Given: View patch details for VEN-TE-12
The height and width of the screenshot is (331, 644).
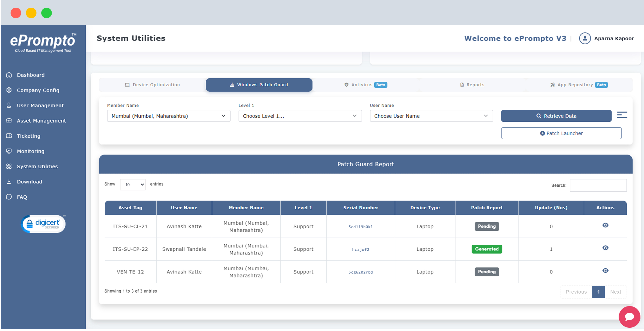Looking at the screenshot, I should [x=605, y=271].
